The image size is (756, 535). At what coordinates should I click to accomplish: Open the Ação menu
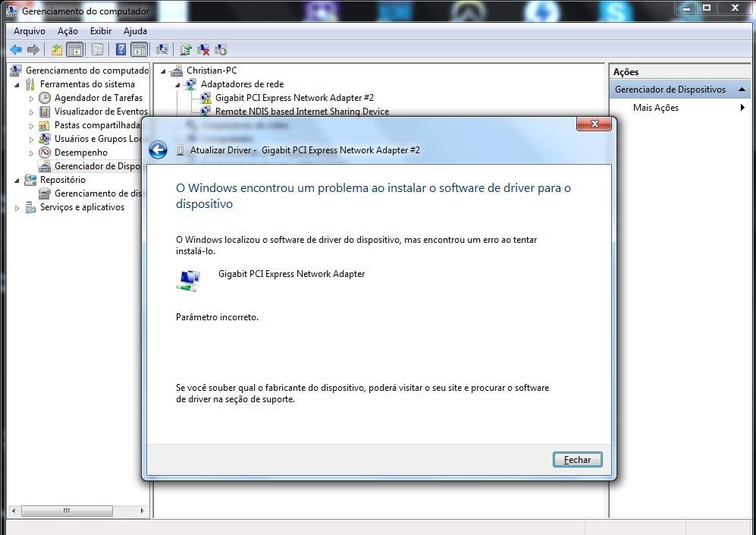pyautogui.click(x=67, y=31)
